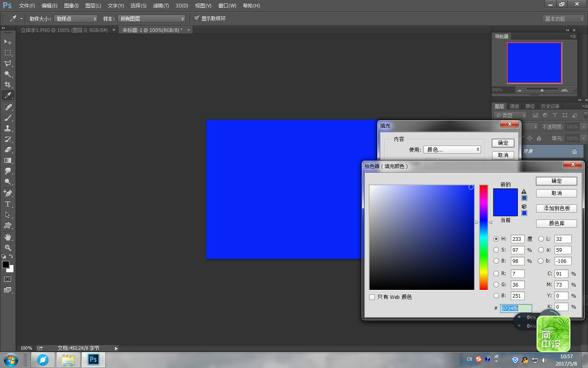Select the Crop tool

[8, 84]
